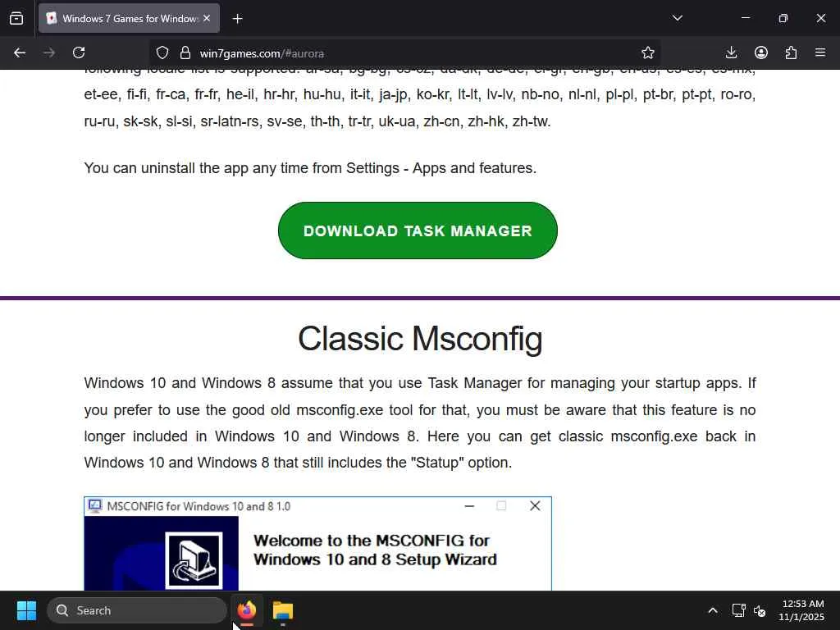Open Firefox application hamburger menu
Screen dimensions: 840x630
(x=820, y=52)
